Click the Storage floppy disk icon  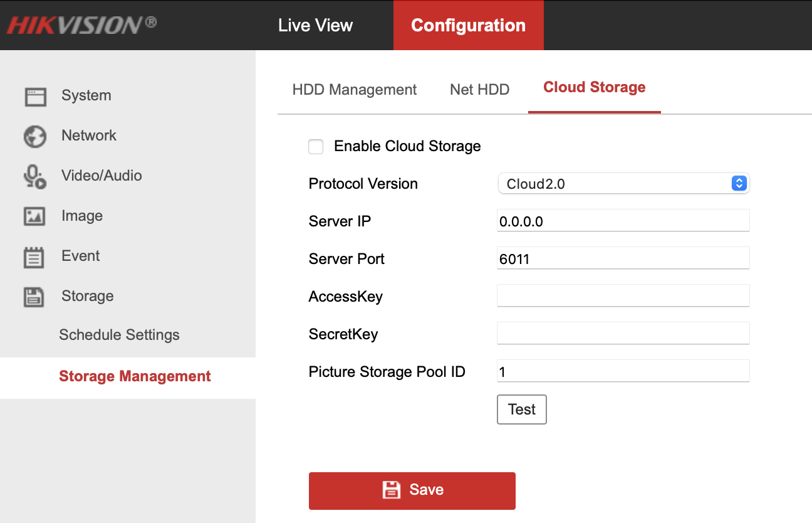35,297
